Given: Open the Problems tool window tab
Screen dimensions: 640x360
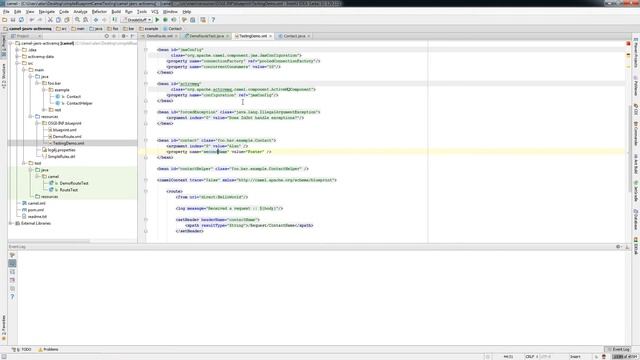Looking at the screenshot, I should click(x=49, y=349).
